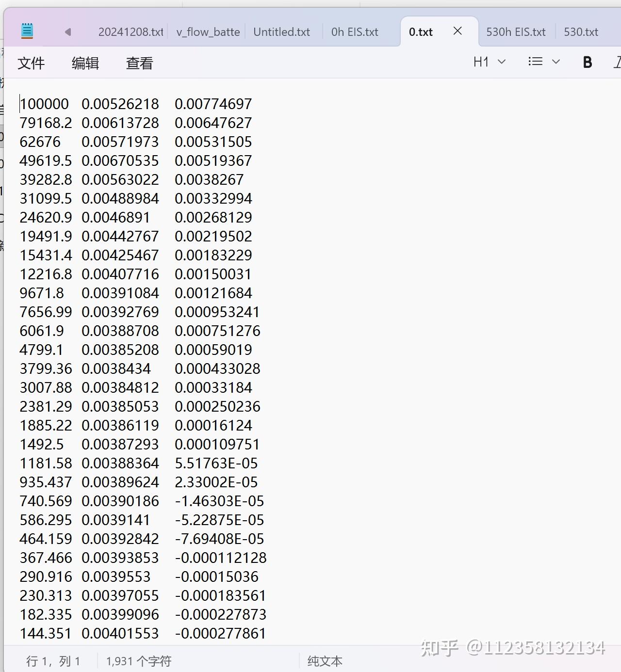Close the active 0.txt tab
Screen dimensions: 621x672
click(x=458, y=31)
